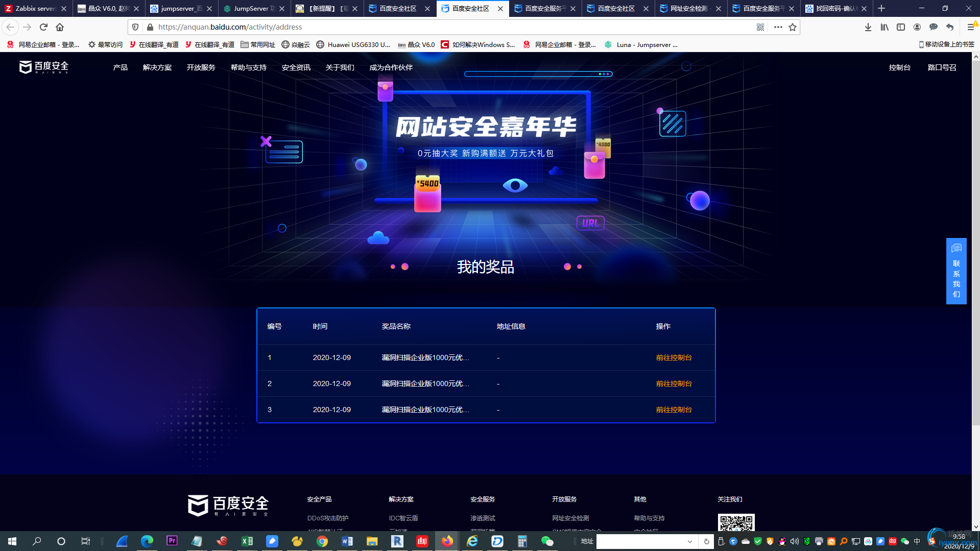Viewport: 980px width, 551px height.
Task: Open the contact us side widget
Action: [x=956, y=271]
